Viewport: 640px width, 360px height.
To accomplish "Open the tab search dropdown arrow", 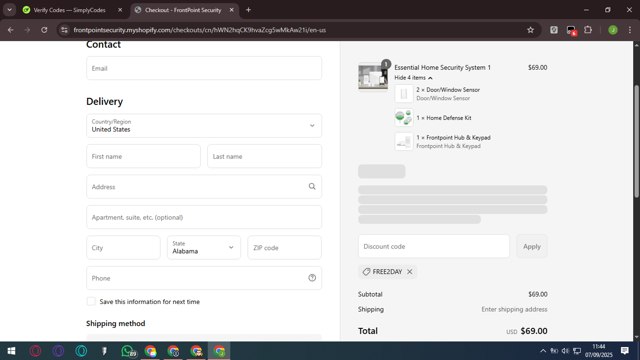I will (9, 10).
